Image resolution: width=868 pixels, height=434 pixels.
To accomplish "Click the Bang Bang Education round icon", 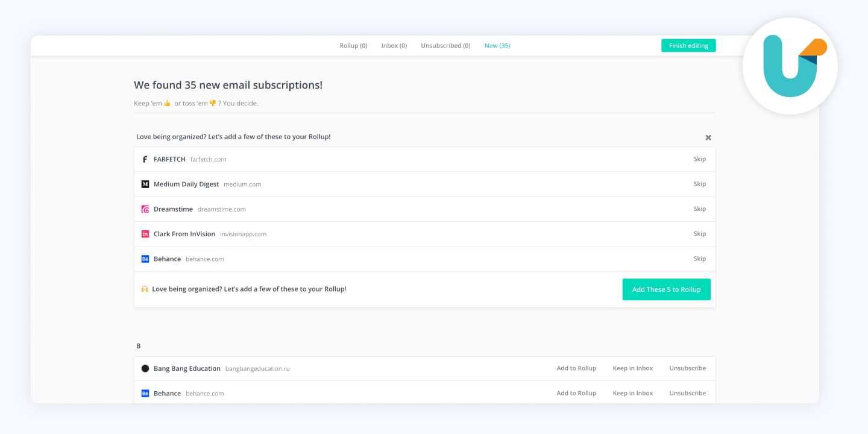I will coord(145,368).
